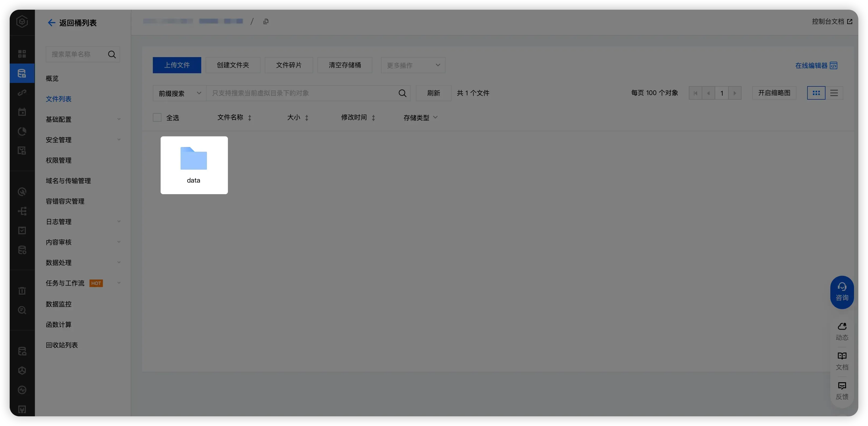Tick the 全选 select-all checkbox

(157, 117)
